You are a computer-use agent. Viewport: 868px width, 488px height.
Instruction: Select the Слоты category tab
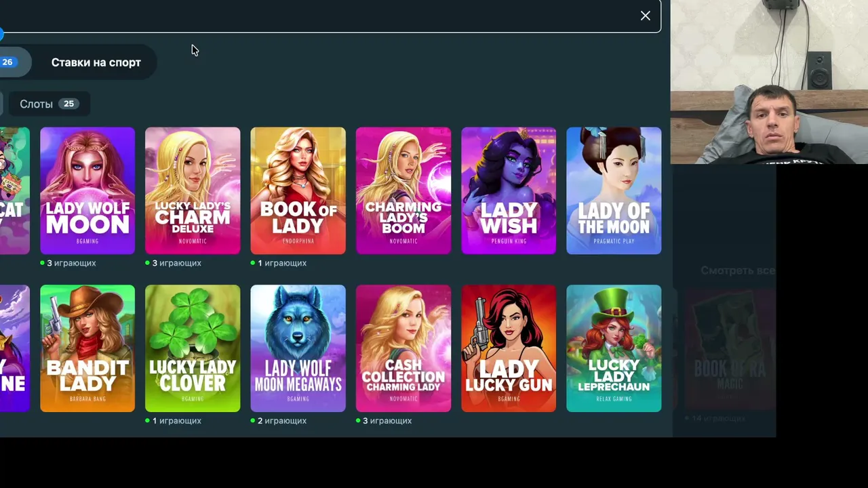click(50, 104)
